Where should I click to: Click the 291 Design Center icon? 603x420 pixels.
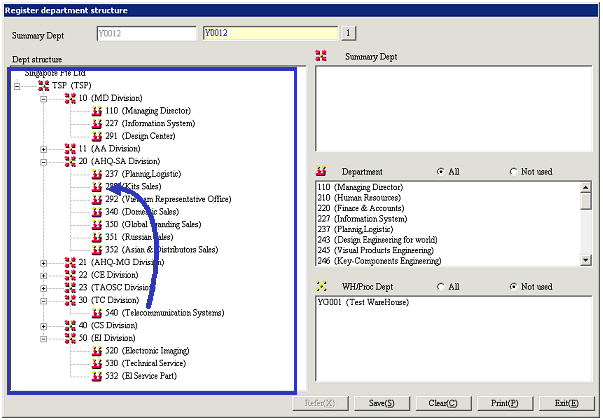click(x=97, y=136)
